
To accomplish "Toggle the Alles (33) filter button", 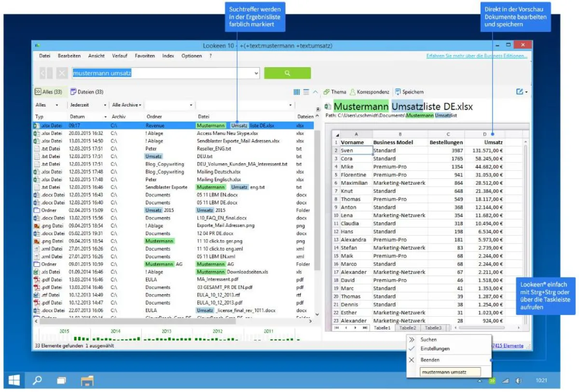I will [48, 92].
